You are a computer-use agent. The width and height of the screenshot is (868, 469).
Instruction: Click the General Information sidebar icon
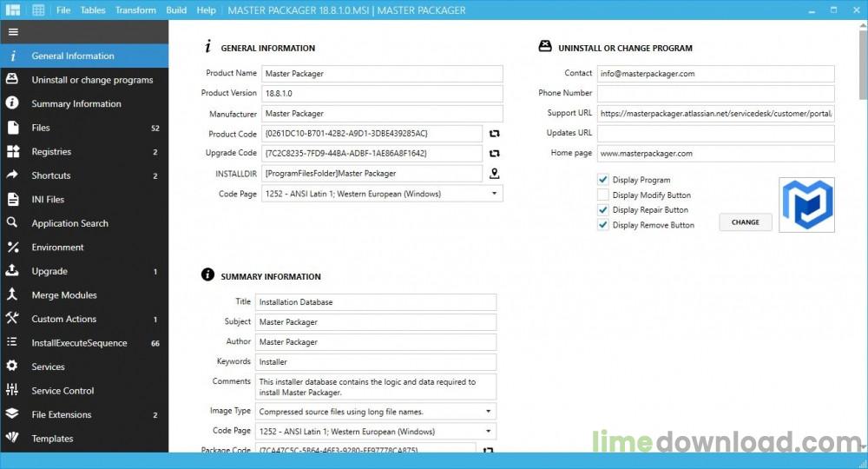click(13, 56)
